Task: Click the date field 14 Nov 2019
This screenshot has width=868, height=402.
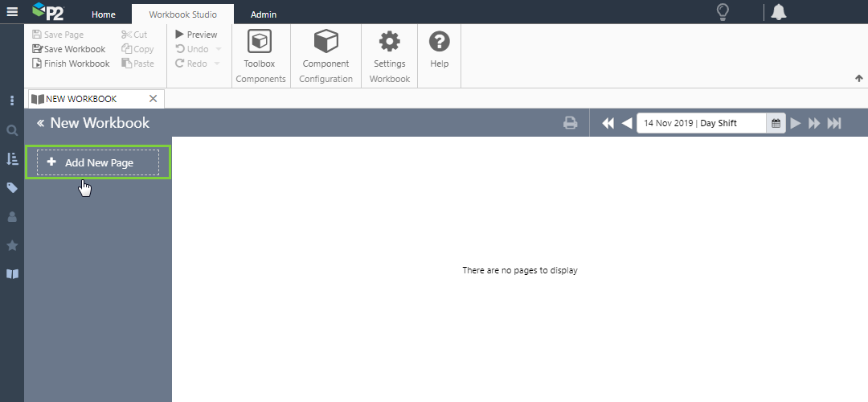Action: pos(702,123)
